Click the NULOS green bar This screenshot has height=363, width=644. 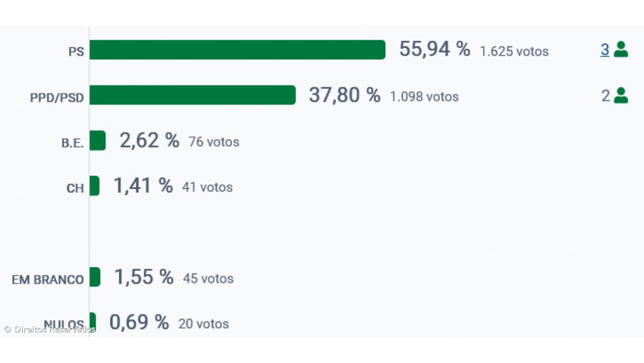(93, 321)
